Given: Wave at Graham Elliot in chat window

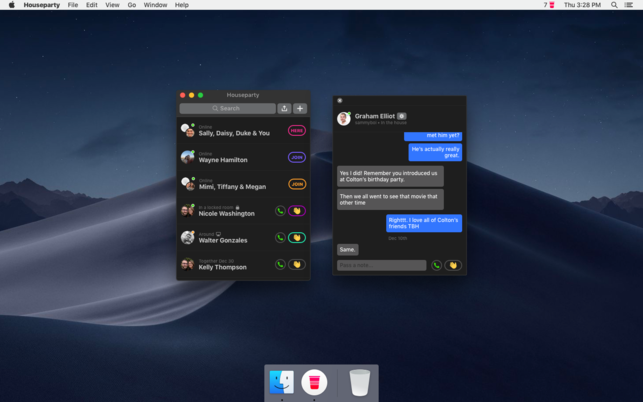Looking at the screenshot, I should [x=453, y=265].
